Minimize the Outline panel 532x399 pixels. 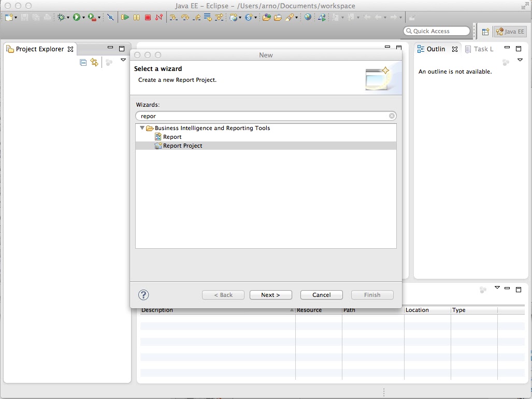click(507, 48)
